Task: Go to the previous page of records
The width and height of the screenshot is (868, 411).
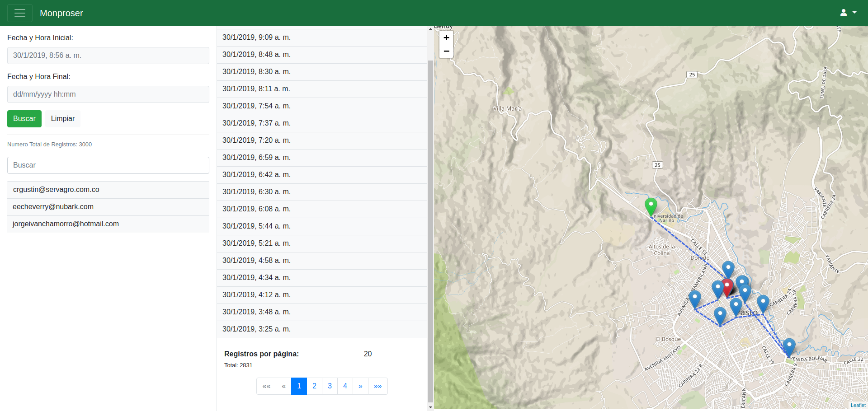Action: [x=283, y=386]
